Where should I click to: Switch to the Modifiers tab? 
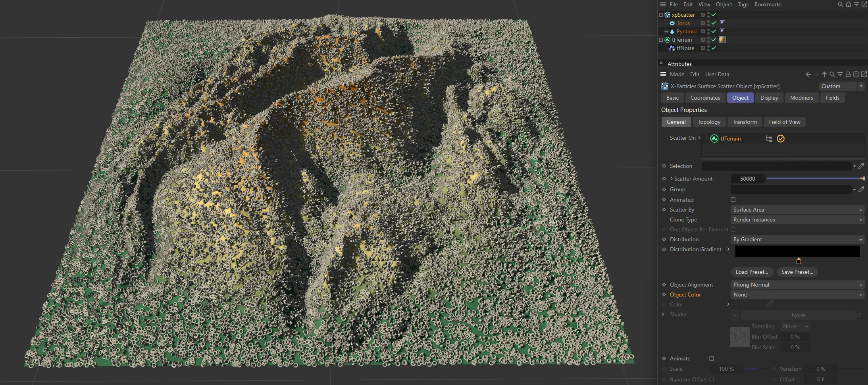coord(801,98)
